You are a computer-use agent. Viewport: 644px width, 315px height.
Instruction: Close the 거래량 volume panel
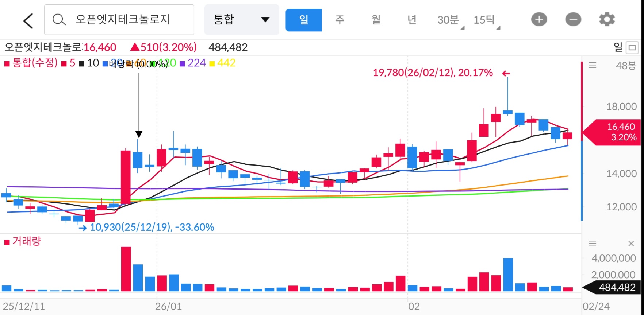click(631, 243)
